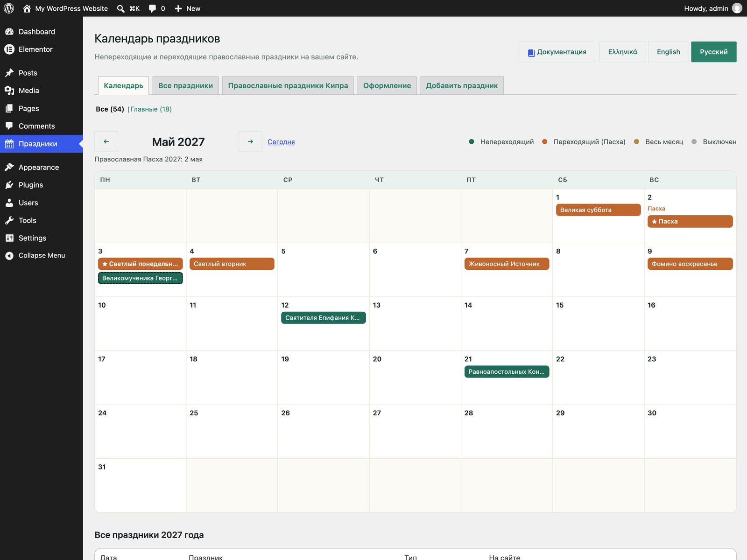Open the Живоносный Источник event
Viewport: 747px width, 560px height.
507,264
